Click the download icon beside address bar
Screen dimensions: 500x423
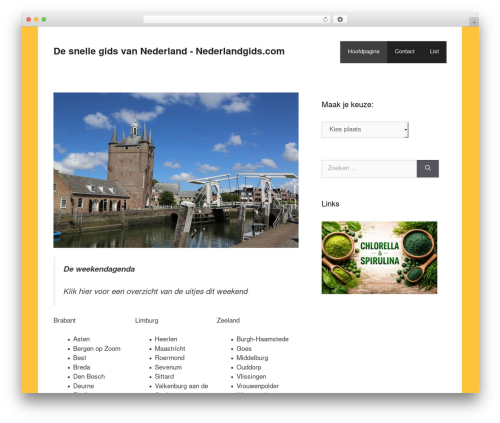point(340,19)
